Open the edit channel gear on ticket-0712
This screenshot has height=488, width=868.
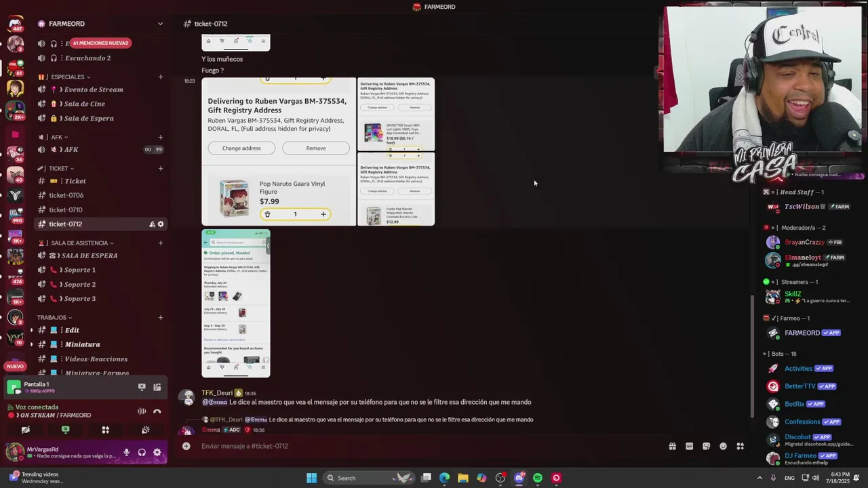(x=161, y=224)
